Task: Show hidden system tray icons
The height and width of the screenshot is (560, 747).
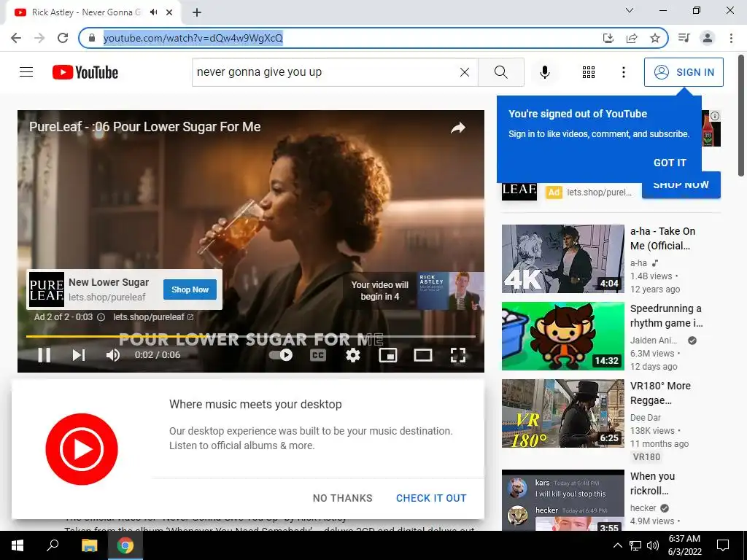Action: 617,545
